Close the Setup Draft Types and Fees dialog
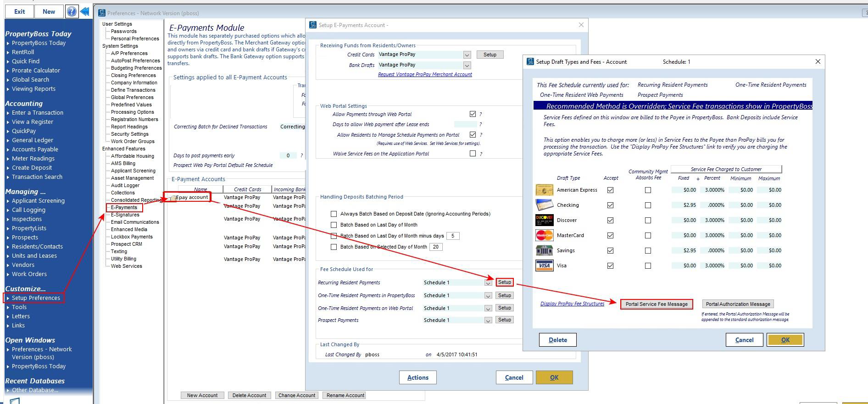The height and width of the screenshot is (404, 868). pos(818,61)
